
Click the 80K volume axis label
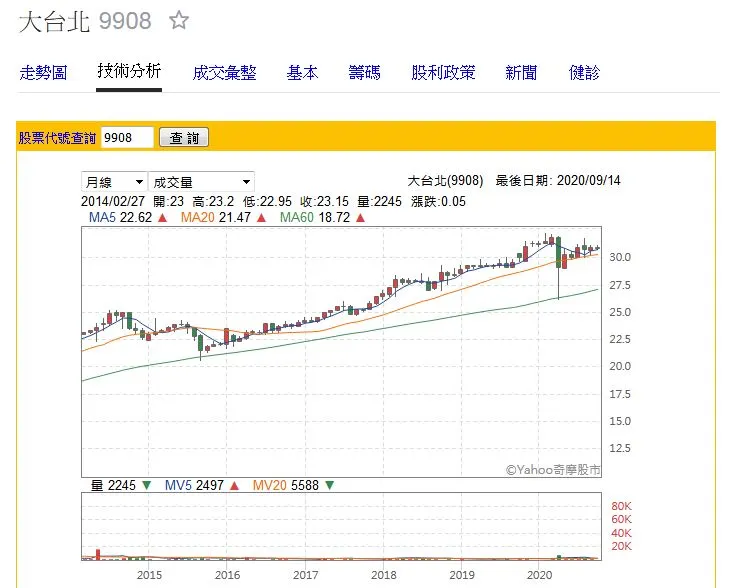pos(622,506)
